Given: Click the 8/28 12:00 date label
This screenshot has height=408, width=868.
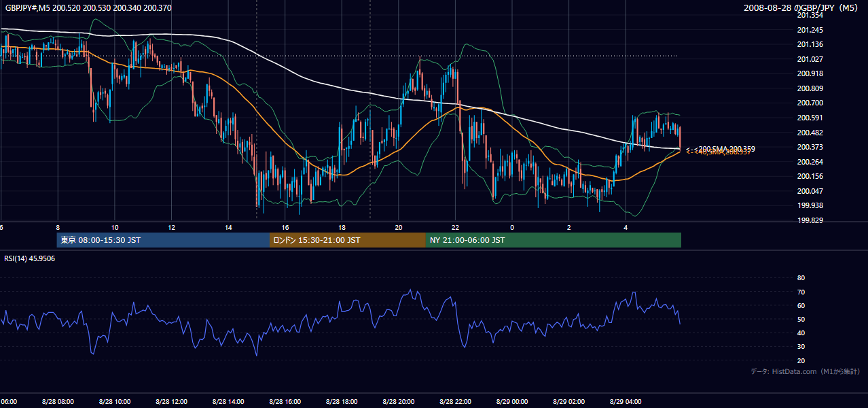Looking at the screenshot, I should (x=171, y=402).
